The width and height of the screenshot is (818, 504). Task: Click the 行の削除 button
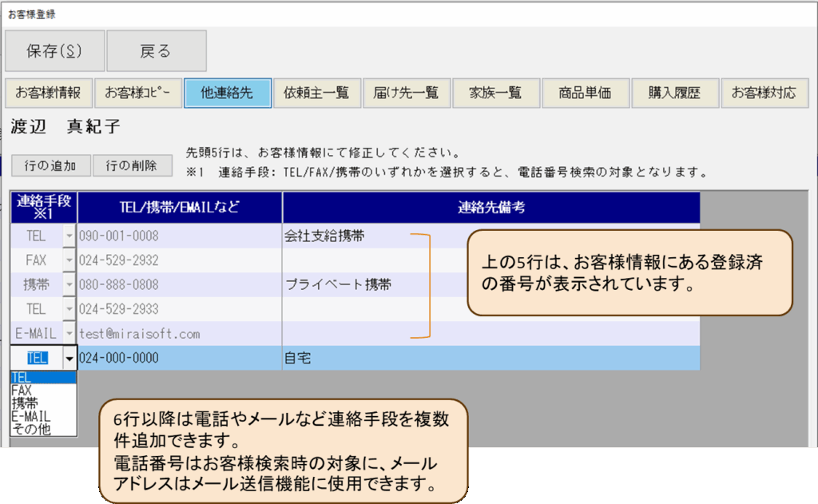(x=132, y=165)
